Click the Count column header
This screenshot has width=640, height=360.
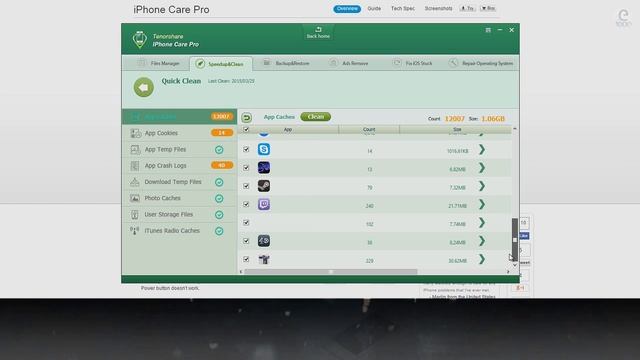click(369, 129)
